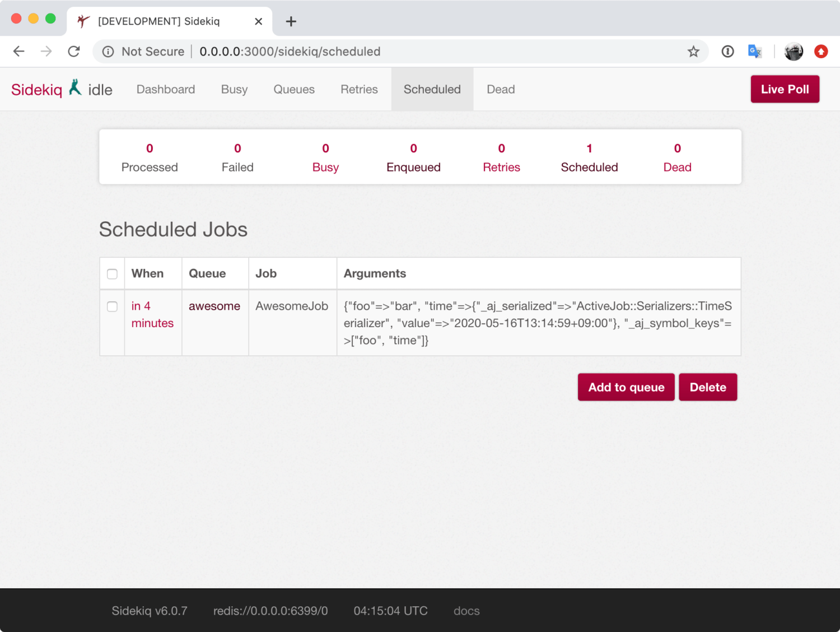Screen dimensions: 840x632
Task: Reload the page with the refresh icon
Action: click(x=74, y=52)
